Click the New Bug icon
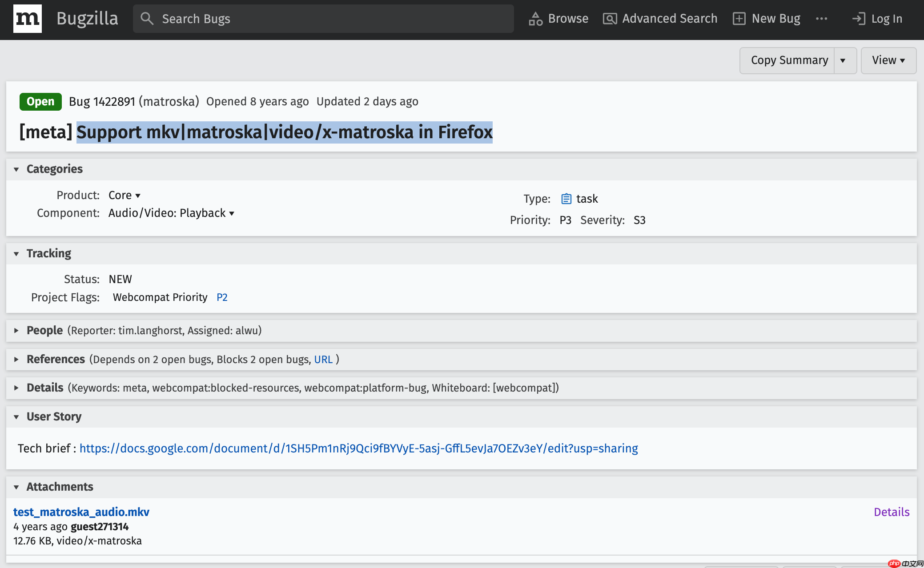Screen dimensions: 924x568 739,19
